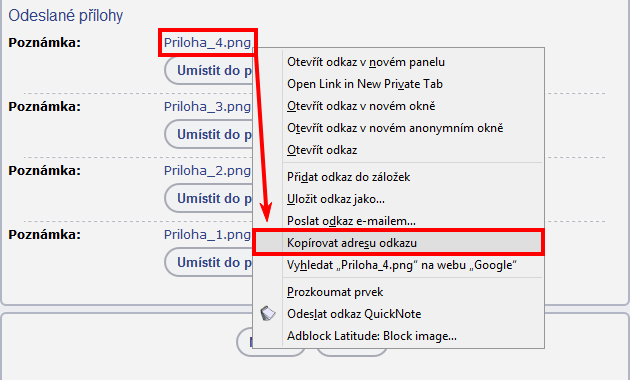This screenshot has height=380, width=630.
Task: Click Umístit do button under Priloha_1.png
Action: pyautogui.click(x=209, y=262)
